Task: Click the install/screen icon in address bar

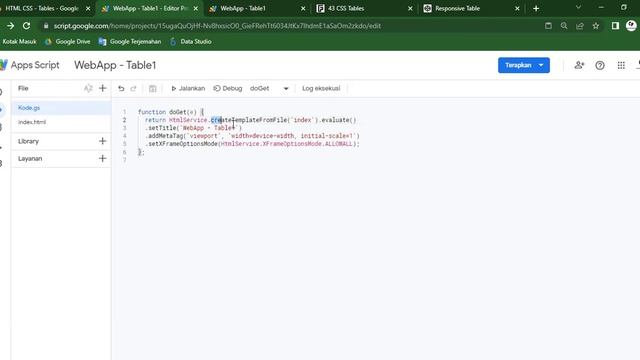Action: click(548, 26)
